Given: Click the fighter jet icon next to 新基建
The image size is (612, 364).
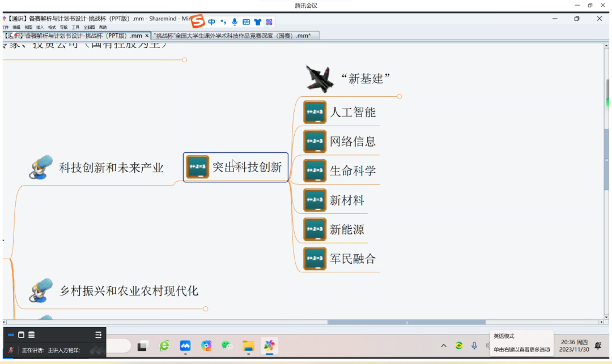Looking at the screenshot, I should click(319, 78).
